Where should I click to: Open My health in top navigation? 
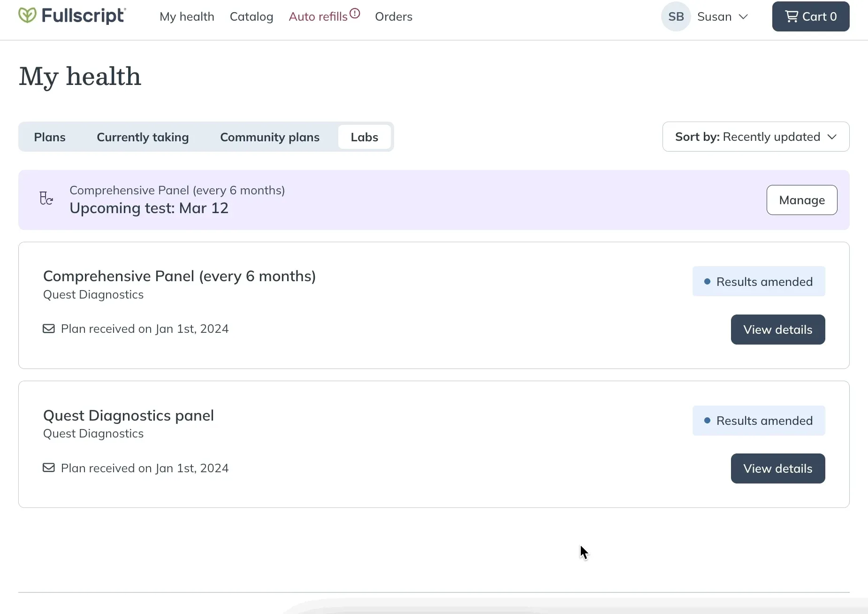pos(187,16)
